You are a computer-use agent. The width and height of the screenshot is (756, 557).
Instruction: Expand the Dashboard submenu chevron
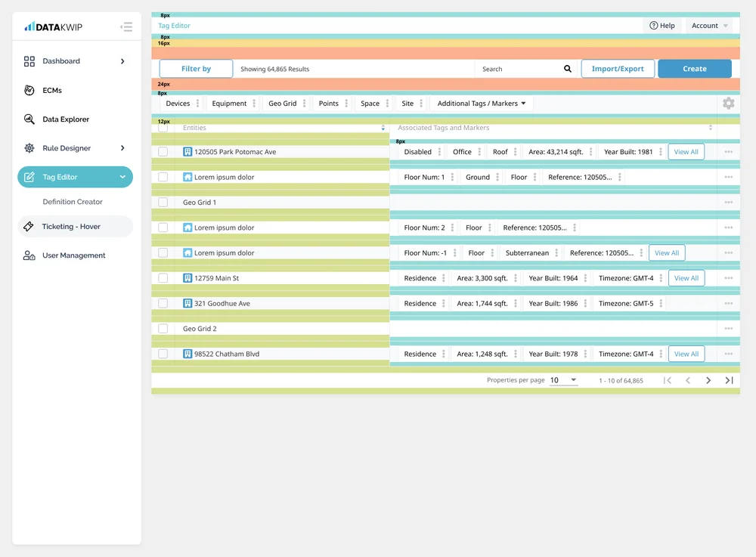122,61
